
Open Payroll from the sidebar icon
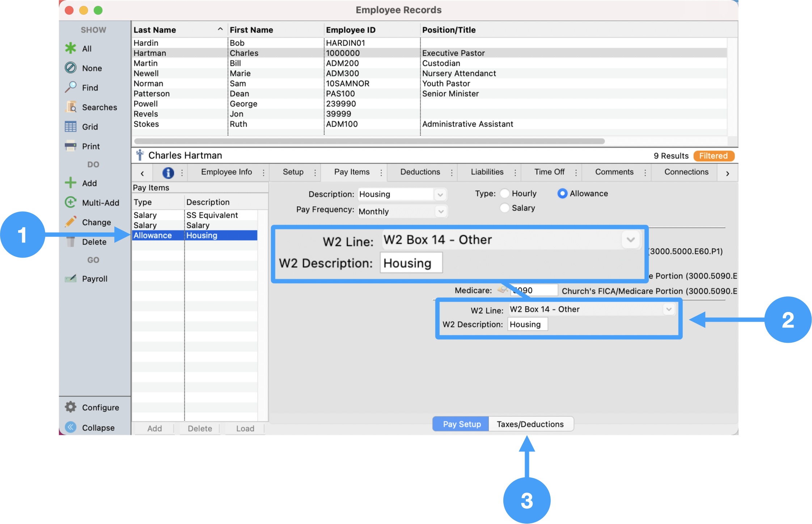(71, 278)
